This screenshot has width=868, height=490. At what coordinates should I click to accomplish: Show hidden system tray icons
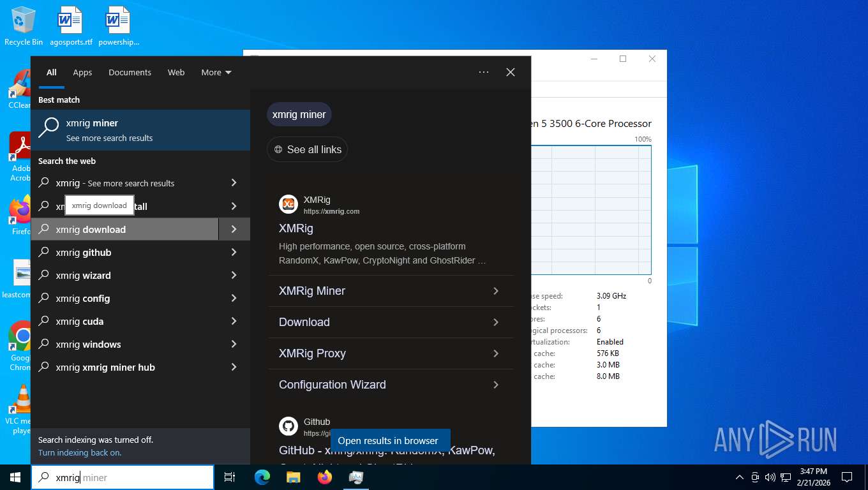740,477
